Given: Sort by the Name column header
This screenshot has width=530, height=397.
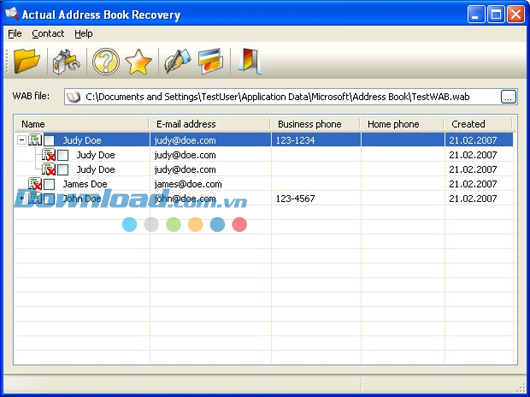Looking at the screenshot, I should click(82, 124).
